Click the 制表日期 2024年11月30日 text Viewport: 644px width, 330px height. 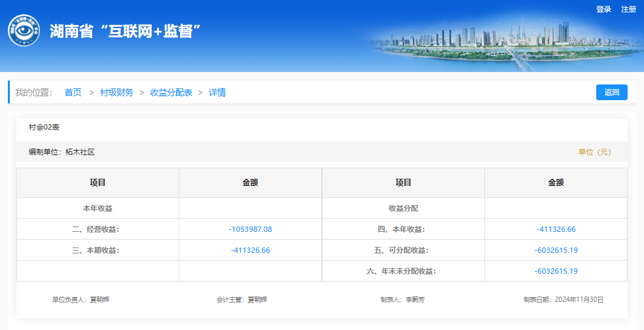pos(563,299)
